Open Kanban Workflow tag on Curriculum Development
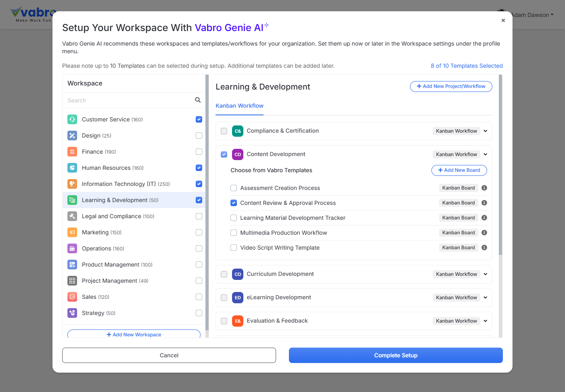 (x=456, y=274)
